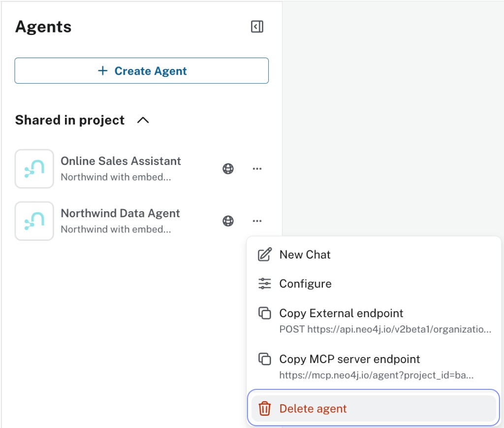Click the Copy External endpoint copy icon
The height and width of the screenshot is (428, 504).
point(264,313)
